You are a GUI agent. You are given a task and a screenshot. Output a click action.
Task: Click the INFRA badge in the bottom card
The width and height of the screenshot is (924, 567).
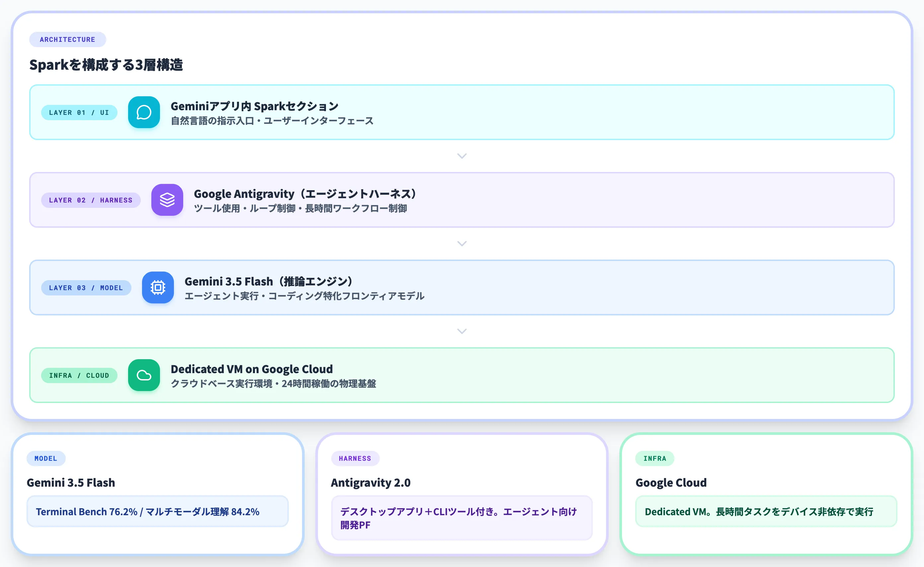click(x=655, y=459)
